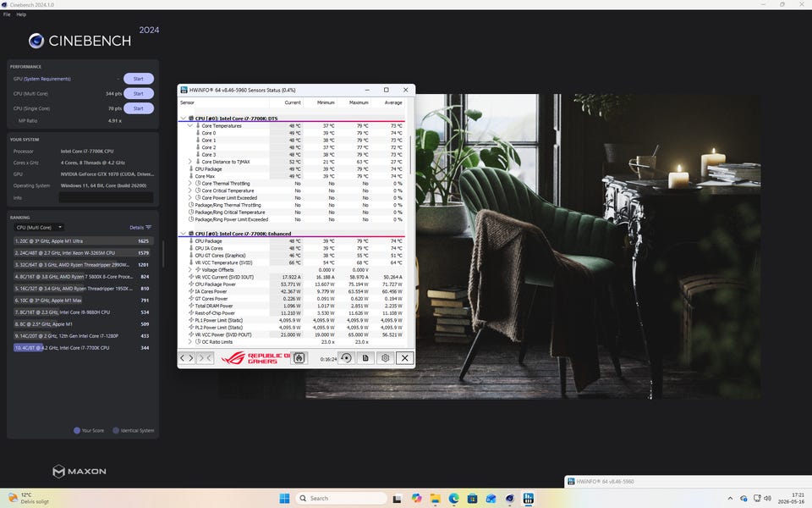Click the Details link in Ranking
Viewport: 812px width, 508px height.
click(137, 228)
